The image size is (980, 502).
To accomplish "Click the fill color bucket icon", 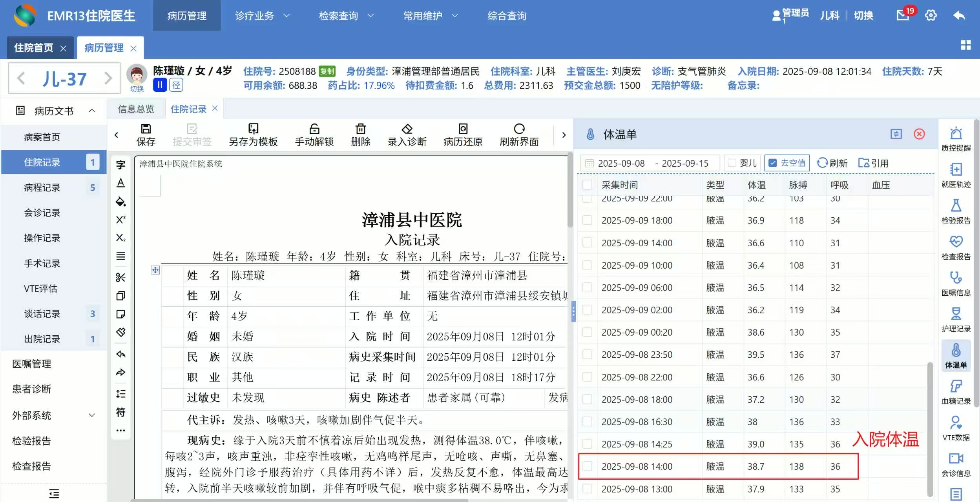I will tap(120, 202).
